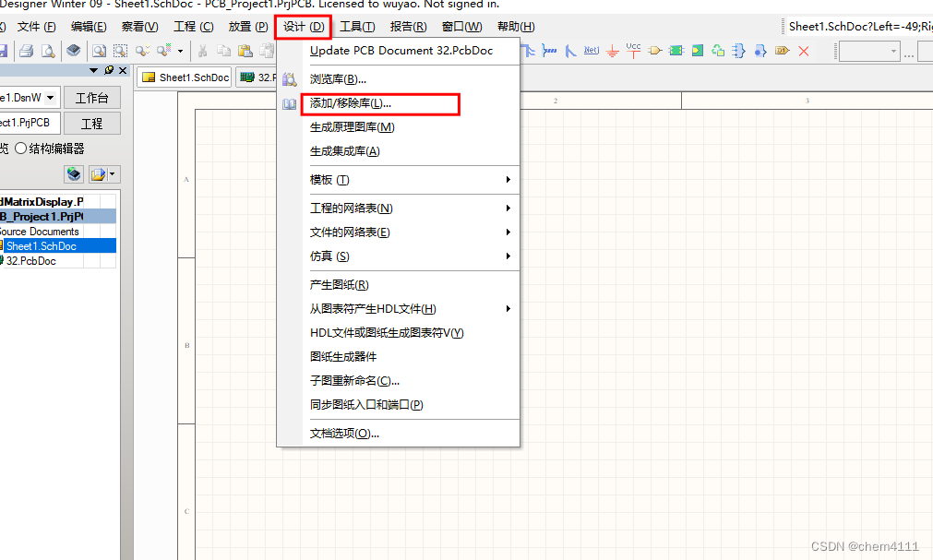The image size is (933, 560).
Task: Select the 结构编辑器 radio button
Action: tap(22, 148)
